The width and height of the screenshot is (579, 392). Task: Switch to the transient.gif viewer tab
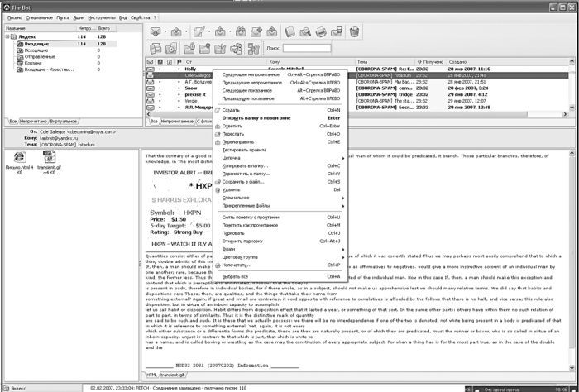click(172, 375)
